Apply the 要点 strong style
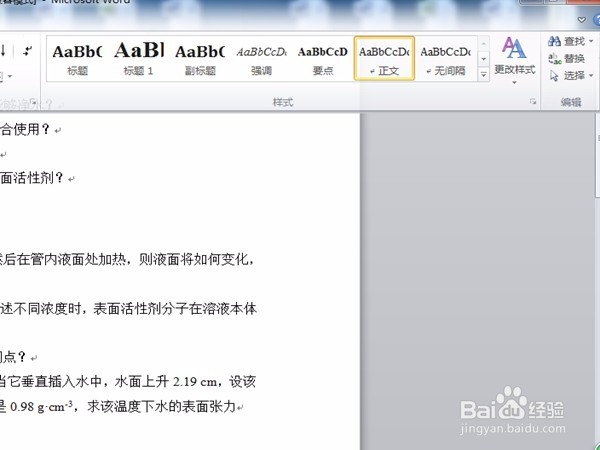Image resolution: width=600 pixels, height=450 pixels. [x=323, y=59]
